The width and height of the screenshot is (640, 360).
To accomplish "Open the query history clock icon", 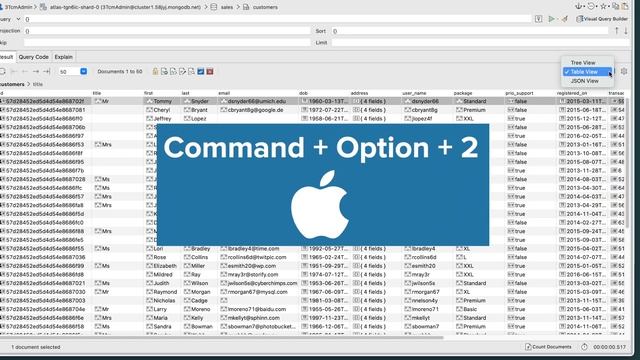I will tap(591, 7).
